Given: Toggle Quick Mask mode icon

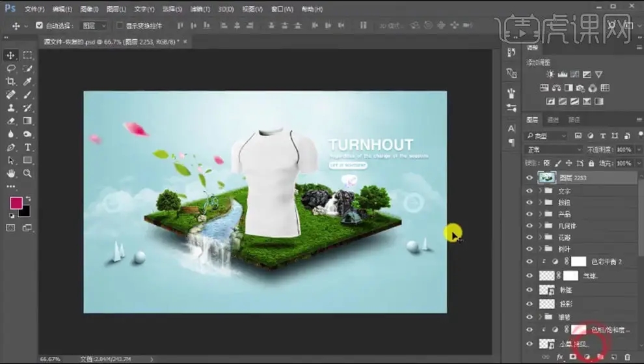Looking at the screenshot, I should pyautogui.click(x=10, y=228).
